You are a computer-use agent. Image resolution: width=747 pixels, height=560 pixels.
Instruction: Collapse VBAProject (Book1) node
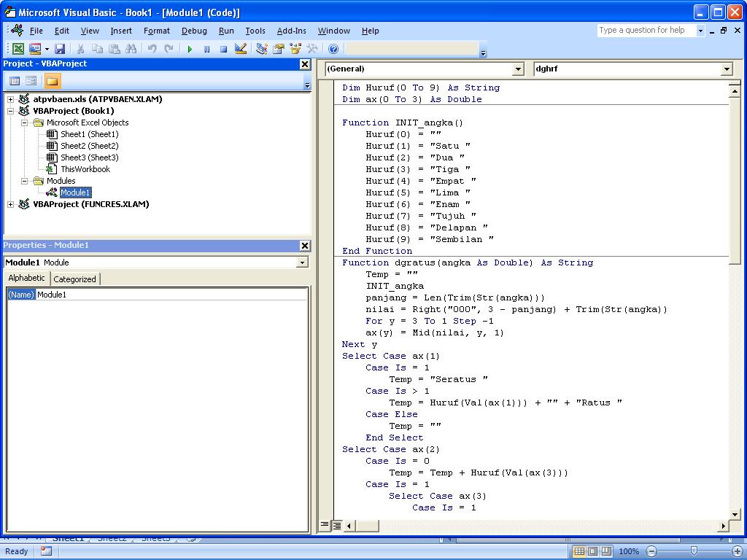pos(10,111)
